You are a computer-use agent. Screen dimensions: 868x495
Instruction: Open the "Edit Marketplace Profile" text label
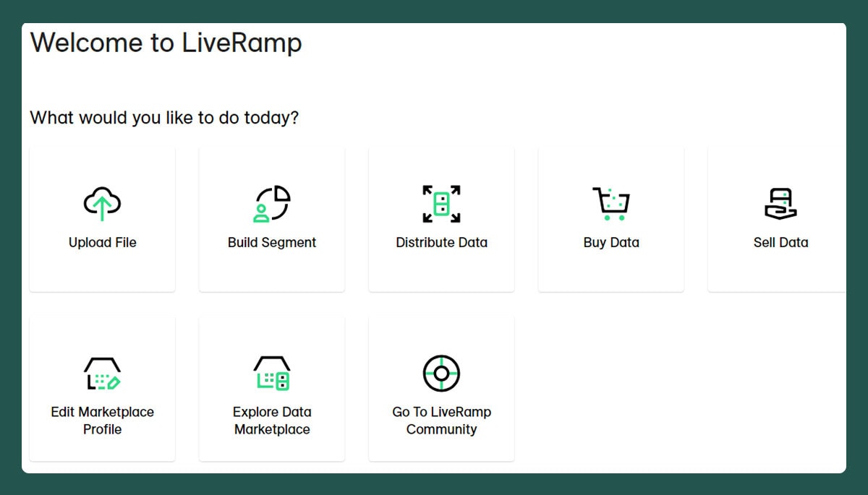click(x=102, y=421)
